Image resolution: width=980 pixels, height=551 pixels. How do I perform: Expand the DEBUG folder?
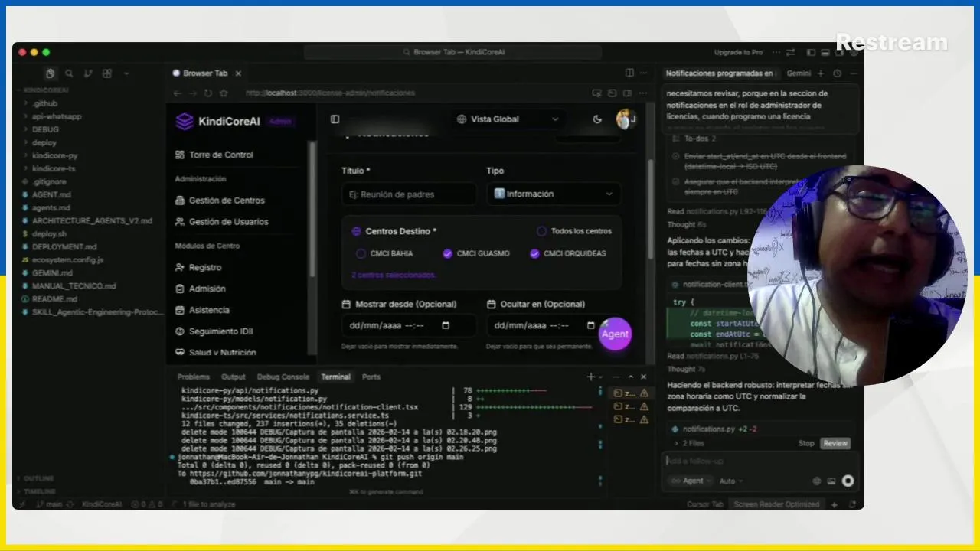pyautogui.click(x=45, y=129)
